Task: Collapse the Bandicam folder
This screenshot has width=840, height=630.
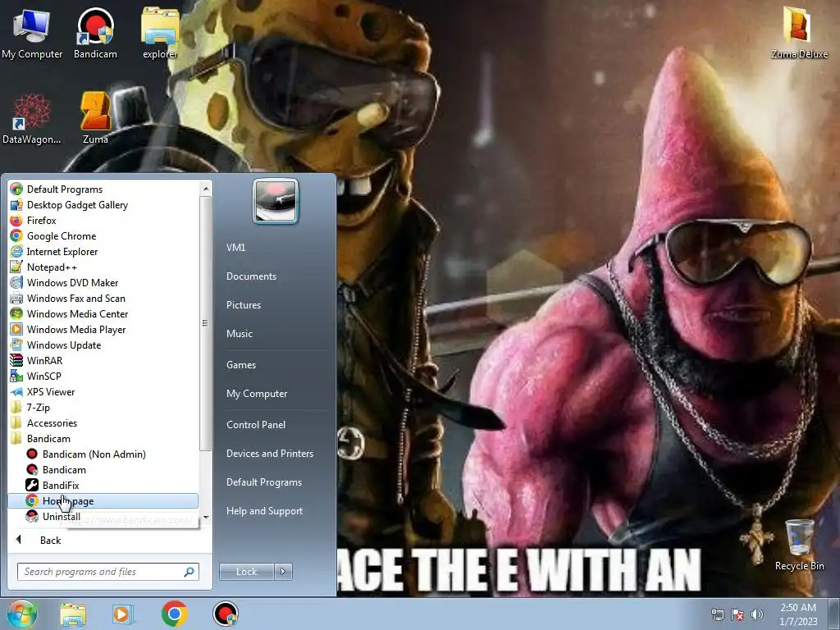Action: [103, 438]
